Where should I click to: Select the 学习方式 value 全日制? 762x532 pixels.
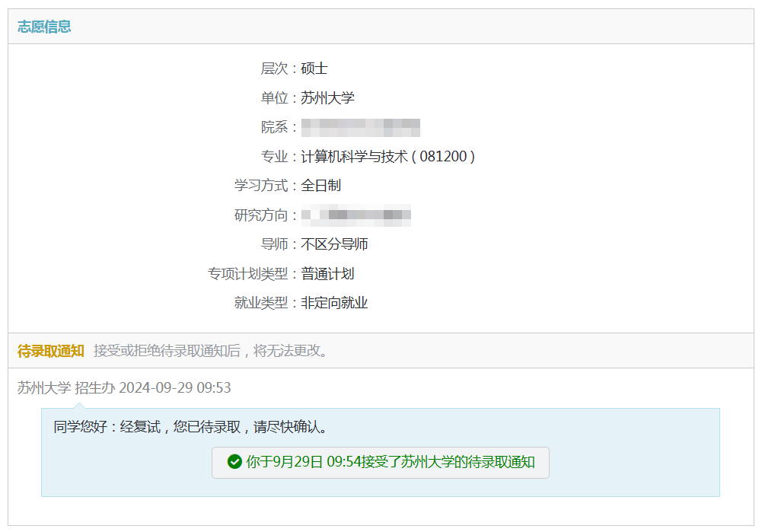321,186
